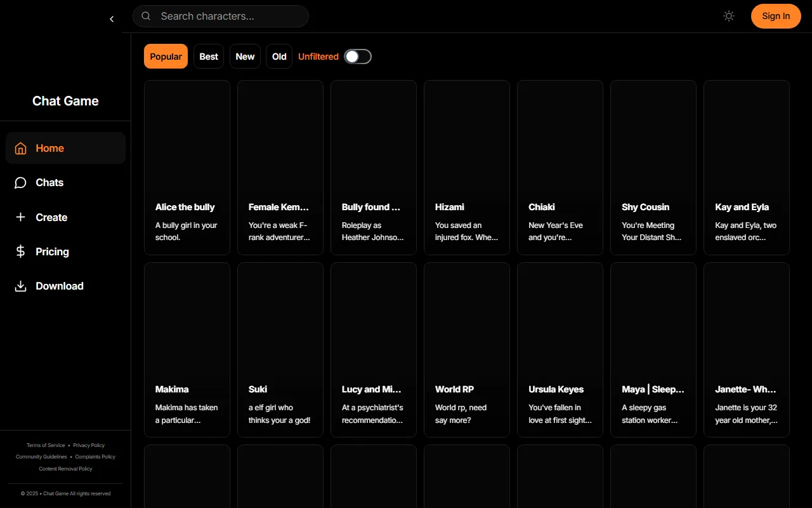Open the Hizami character card

point(466,167)
